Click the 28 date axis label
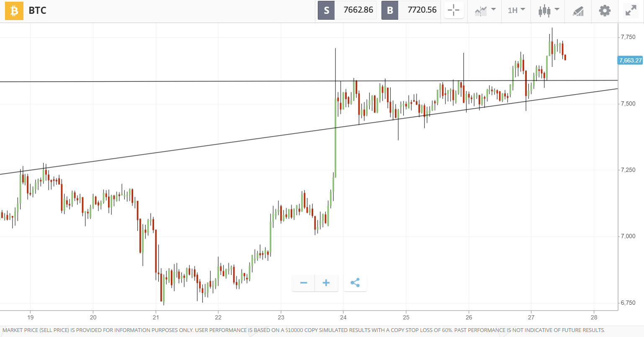This screenshot has width=644, height=337. click(x=594, y=318)
